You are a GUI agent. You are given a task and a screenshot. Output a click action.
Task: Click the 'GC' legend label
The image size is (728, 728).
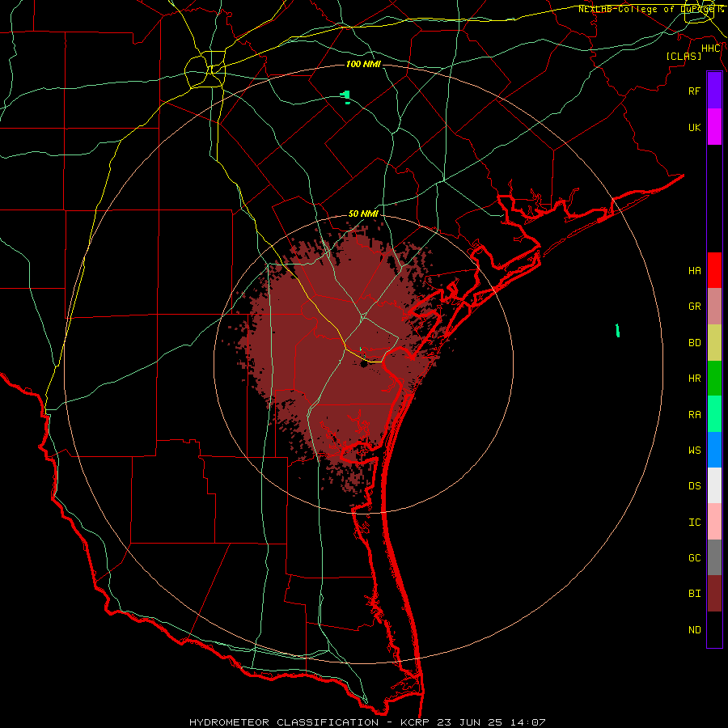(695, 558)
